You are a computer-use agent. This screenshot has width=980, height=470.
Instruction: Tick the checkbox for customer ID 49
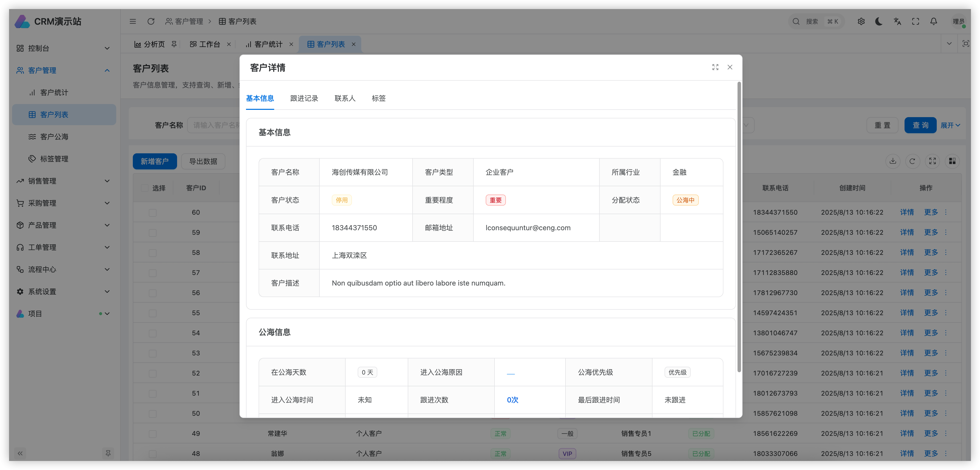coord(152,434)
